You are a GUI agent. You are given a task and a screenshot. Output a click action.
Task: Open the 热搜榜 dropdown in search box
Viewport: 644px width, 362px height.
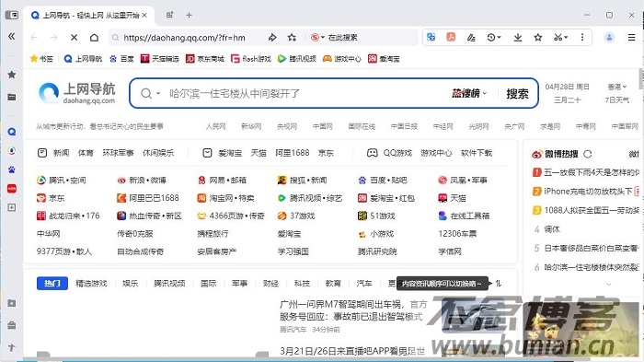coord(469,93)
